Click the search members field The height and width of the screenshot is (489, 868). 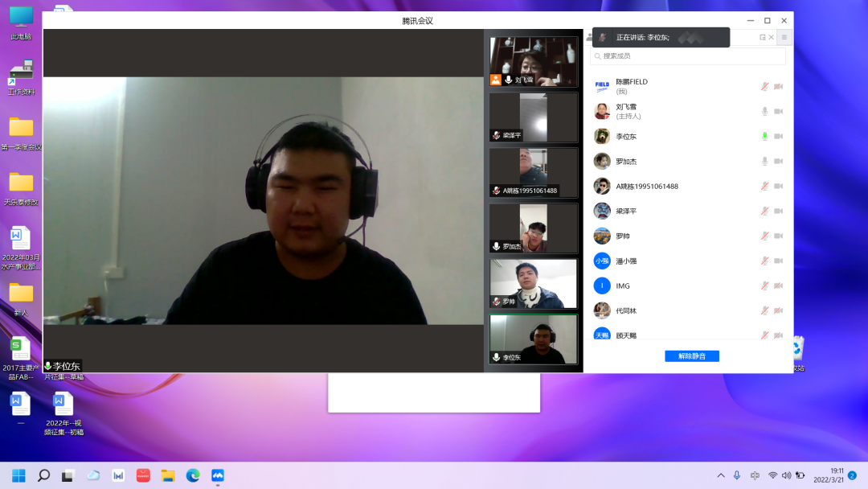click(687, 56)
